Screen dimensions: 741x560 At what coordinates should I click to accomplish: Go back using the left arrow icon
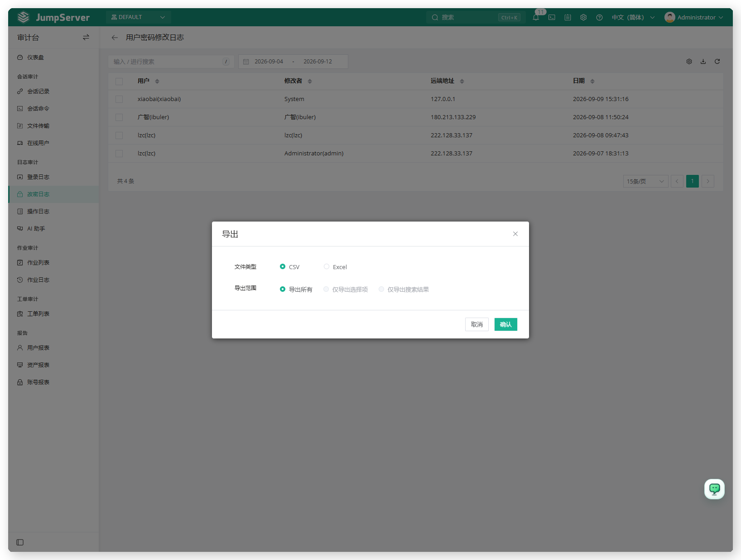115,38
